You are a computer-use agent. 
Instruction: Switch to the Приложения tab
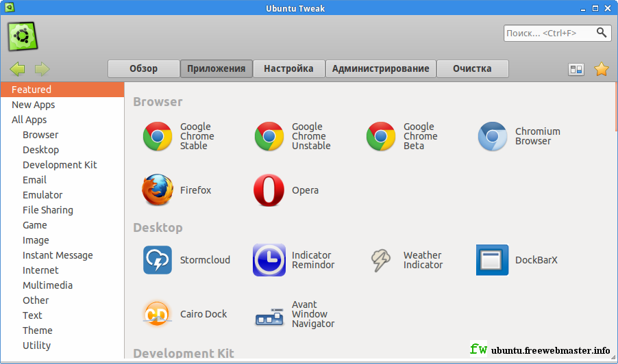[216, 69]
